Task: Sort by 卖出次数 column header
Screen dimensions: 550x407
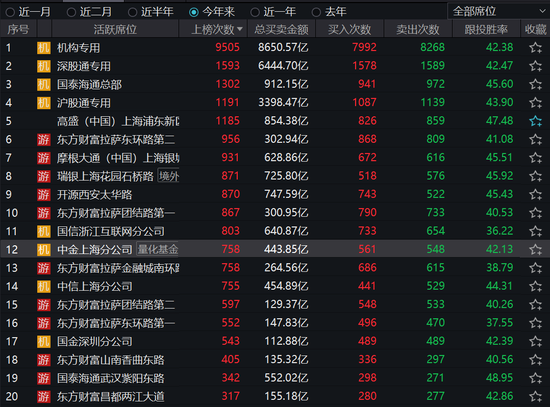Action: pos(418,29)
